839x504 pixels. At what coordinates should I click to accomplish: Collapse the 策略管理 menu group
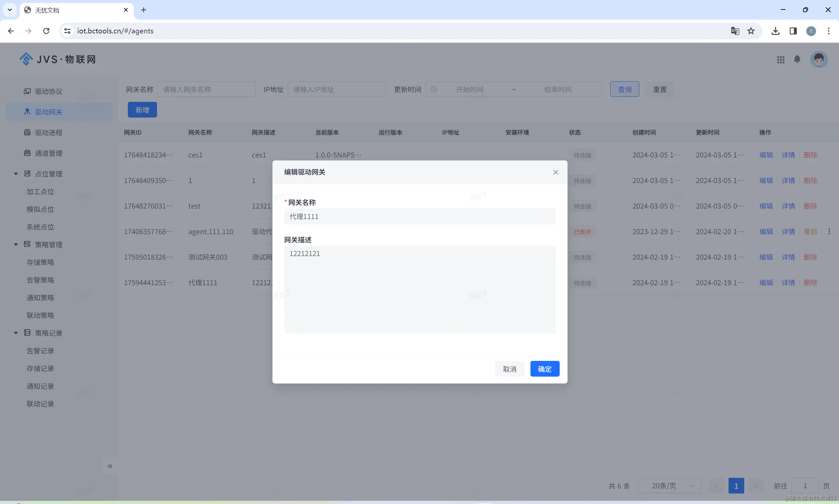(x=16, y=245)
